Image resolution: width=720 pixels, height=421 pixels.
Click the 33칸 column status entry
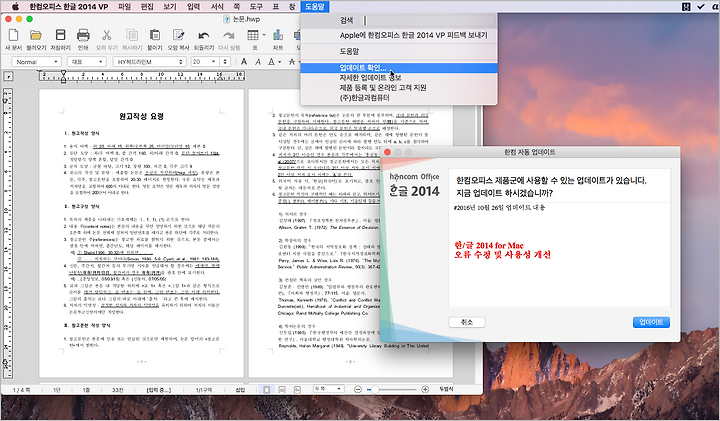118,390
